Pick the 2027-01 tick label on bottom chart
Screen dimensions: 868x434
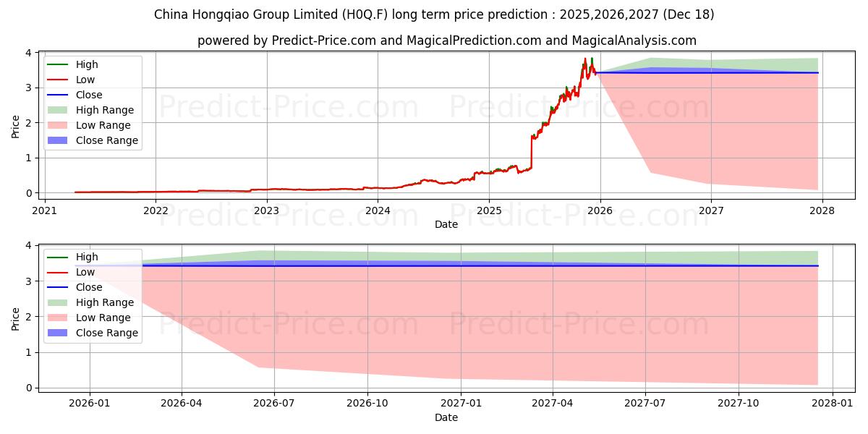pyautogui.click(x=461, y=403)
